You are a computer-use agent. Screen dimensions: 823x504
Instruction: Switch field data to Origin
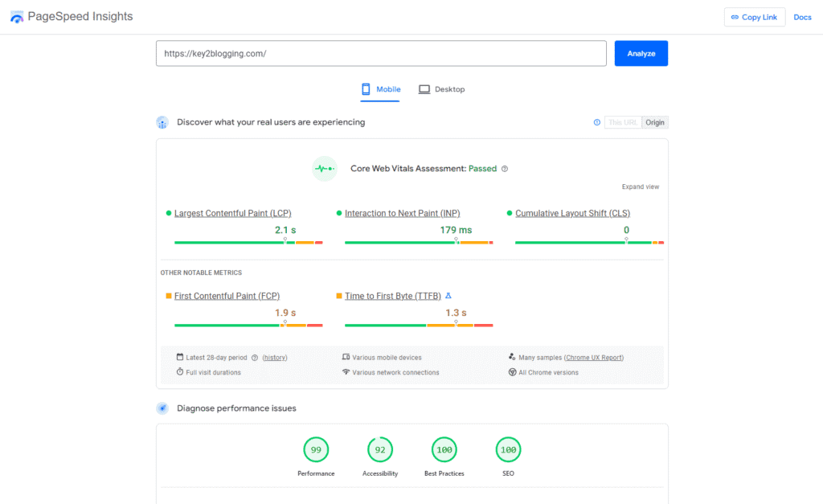655,122
